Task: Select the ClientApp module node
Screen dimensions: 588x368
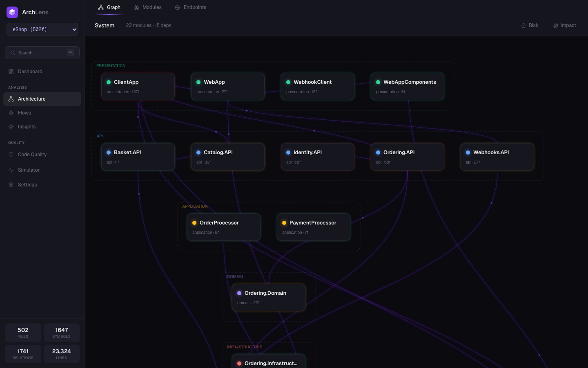Action: 138,86
